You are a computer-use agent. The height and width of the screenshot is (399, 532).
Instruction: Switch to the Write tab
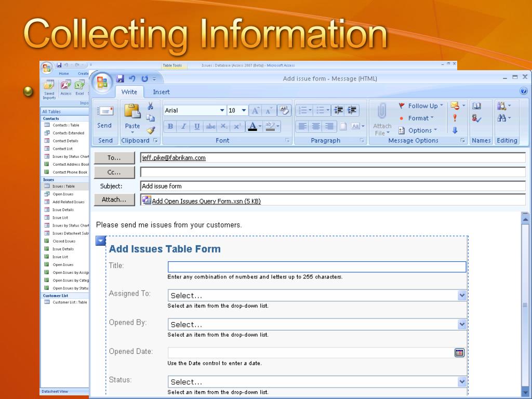point(129,92)
